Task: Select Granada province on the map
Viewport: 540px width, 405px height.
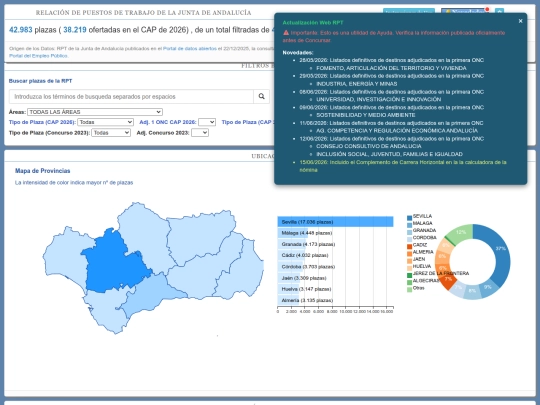Action: [203, 272]
